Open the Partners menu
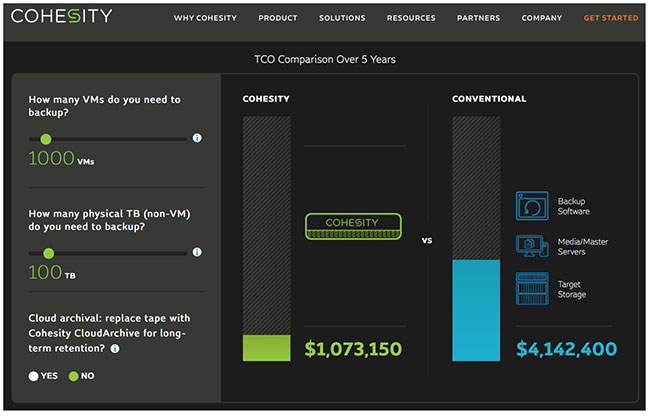Screen dimensions: 650x416 coord(478,18)
